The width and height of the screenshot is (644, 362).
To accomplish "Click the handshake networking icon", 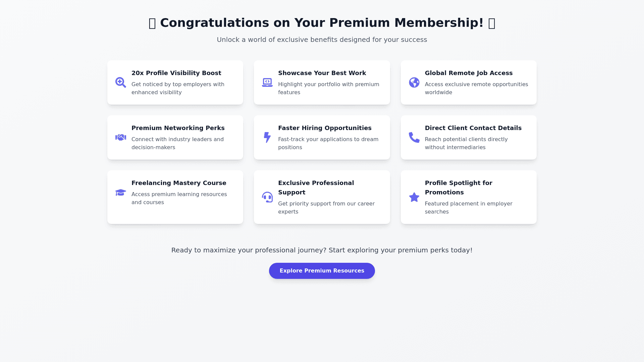I will [x=120, y=137].
